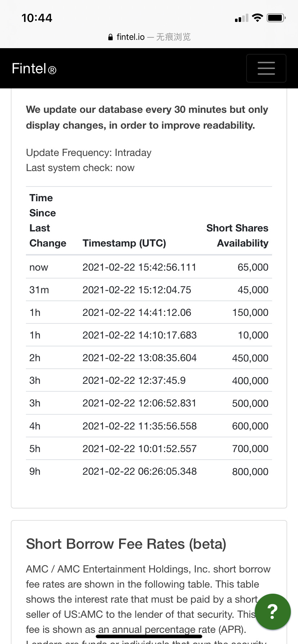
Task: Tap the 150,000 availability value
Action: coord(250,312)
